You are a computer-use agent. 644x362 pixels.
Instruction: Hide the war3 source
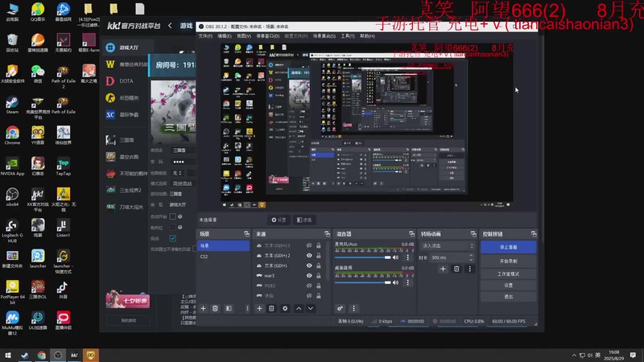309,275
